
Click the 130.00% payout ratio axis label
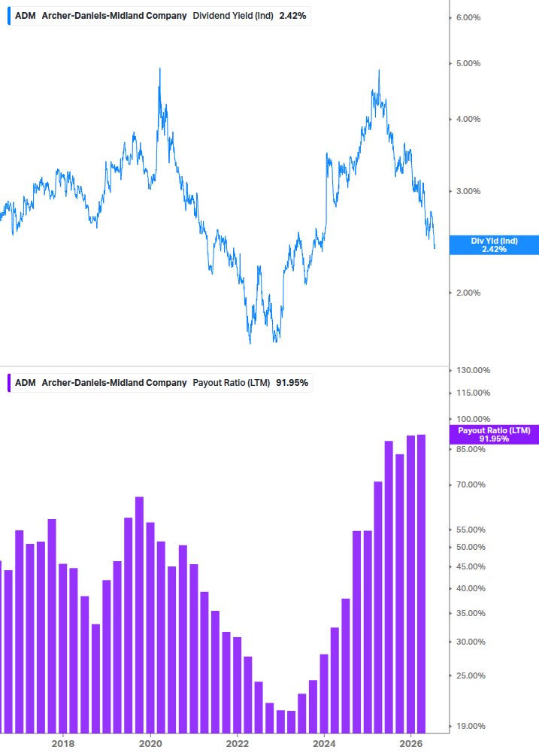pos(473,370)
